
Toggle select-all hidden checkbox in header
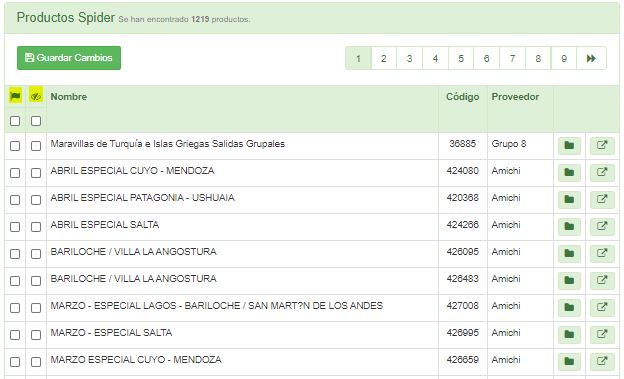point(36,121)
